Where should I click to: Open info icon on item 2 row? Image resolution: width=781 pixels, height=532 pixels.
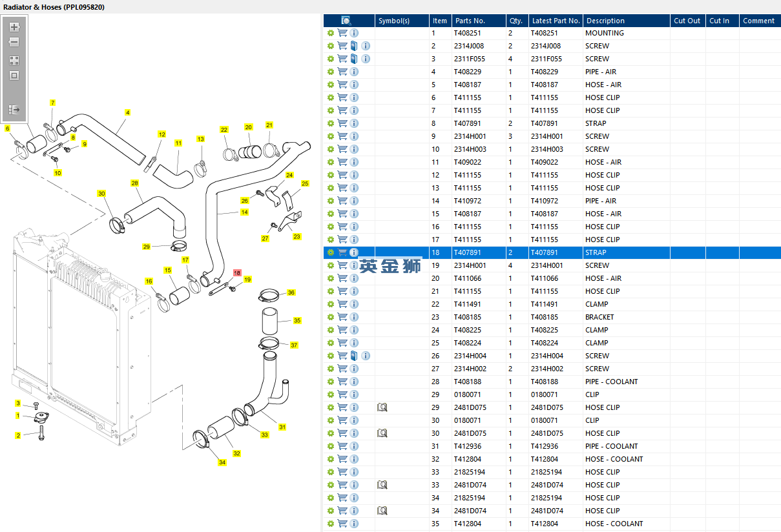coord(366,46)
